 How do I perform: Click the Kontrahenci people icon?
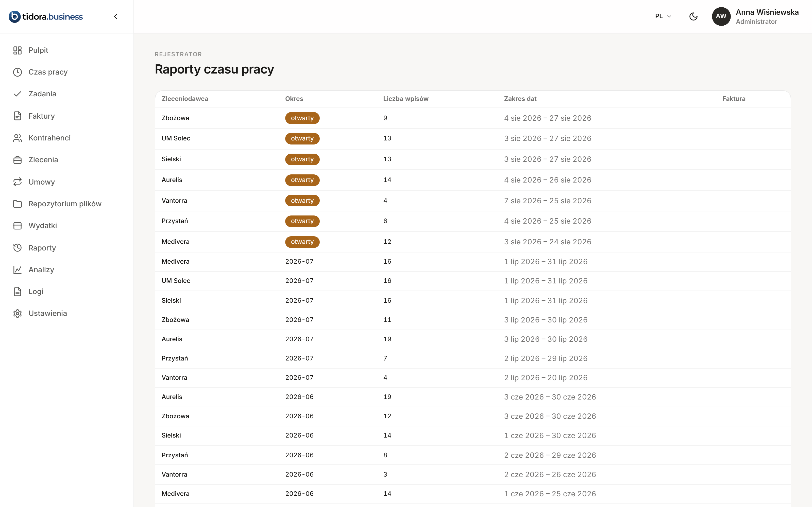[x=18, y=138]
